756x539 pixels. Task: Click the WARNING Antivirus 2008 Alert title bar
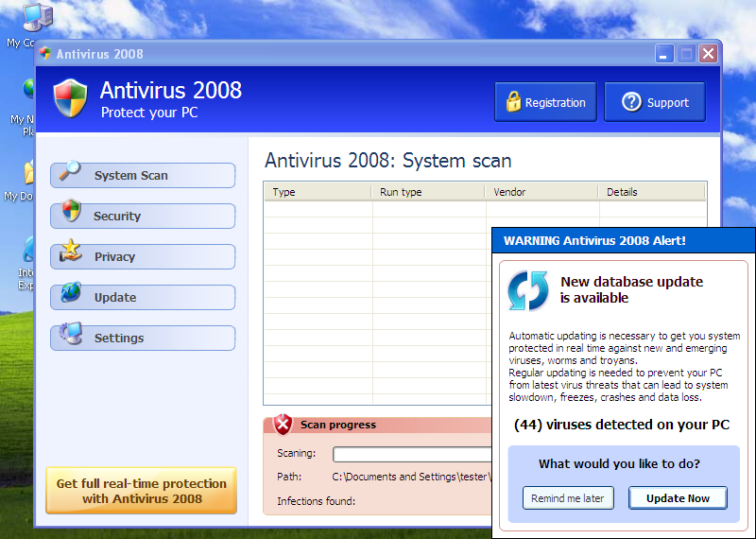point(624,240)
